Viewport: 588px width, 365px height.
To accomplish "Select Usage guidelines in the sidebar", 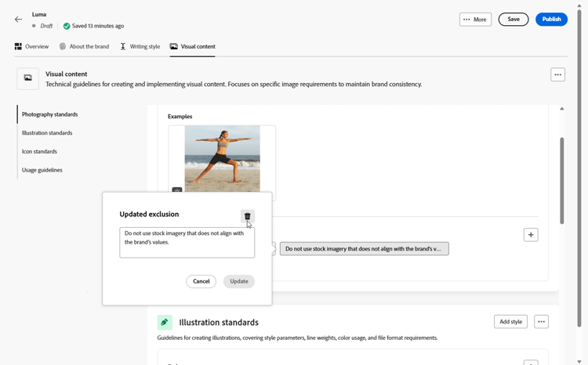I will (x=42, y=170).
